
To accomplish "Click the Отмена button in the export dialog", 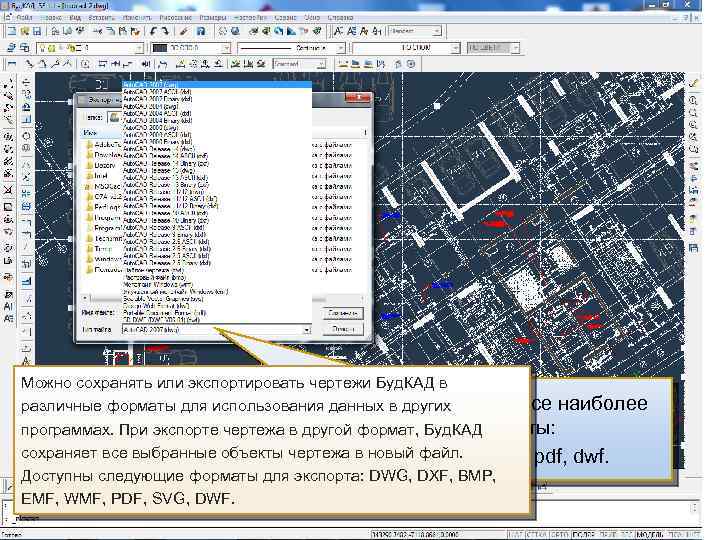I will [x=342, y=327].
